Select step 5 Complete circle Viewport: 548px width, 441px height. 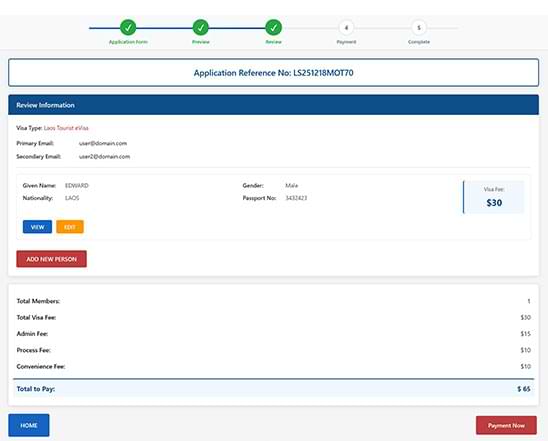419,28
